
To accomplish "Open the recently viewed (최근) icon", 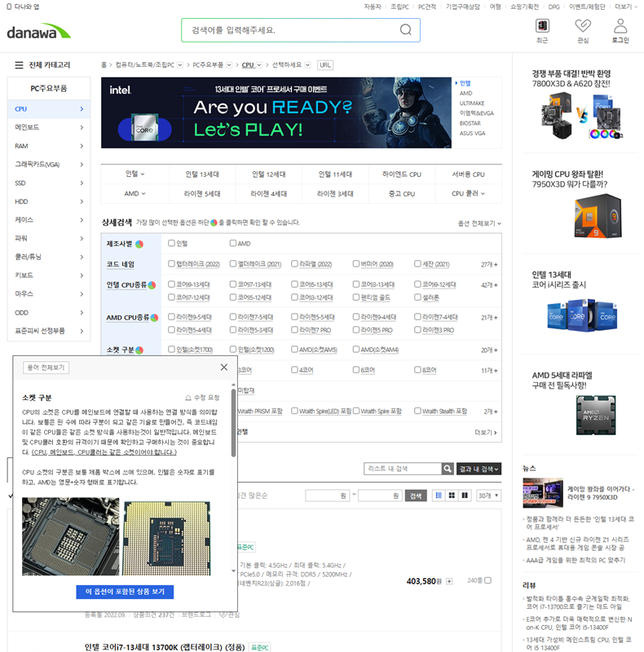I will click(x=542, y=26).
